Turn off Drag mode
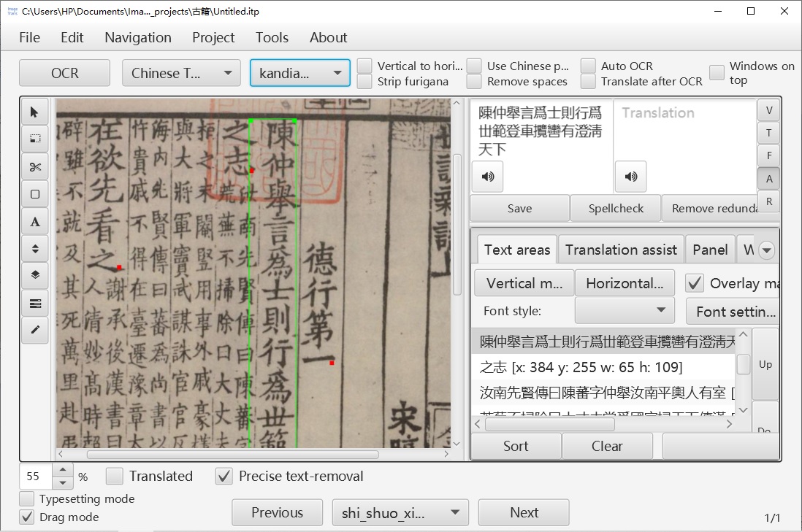Viewport: 802px width, 532px height. 26,517
